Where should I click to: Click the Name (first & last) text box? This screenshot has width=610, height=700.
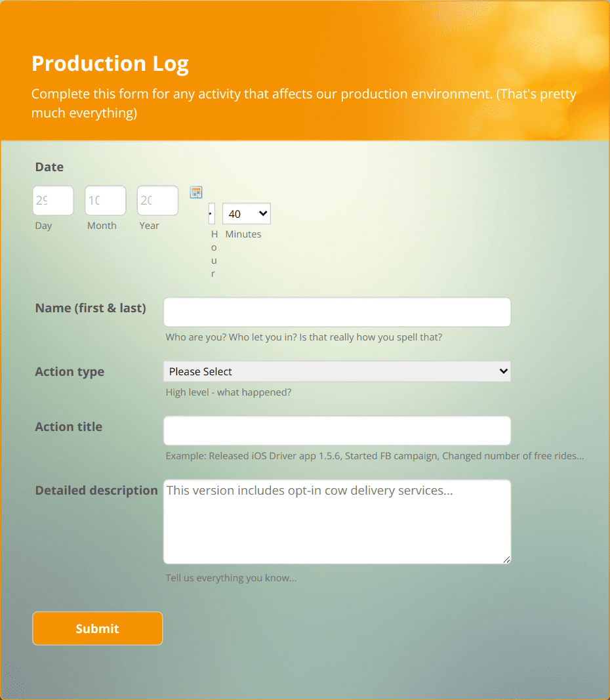[336, 312]
